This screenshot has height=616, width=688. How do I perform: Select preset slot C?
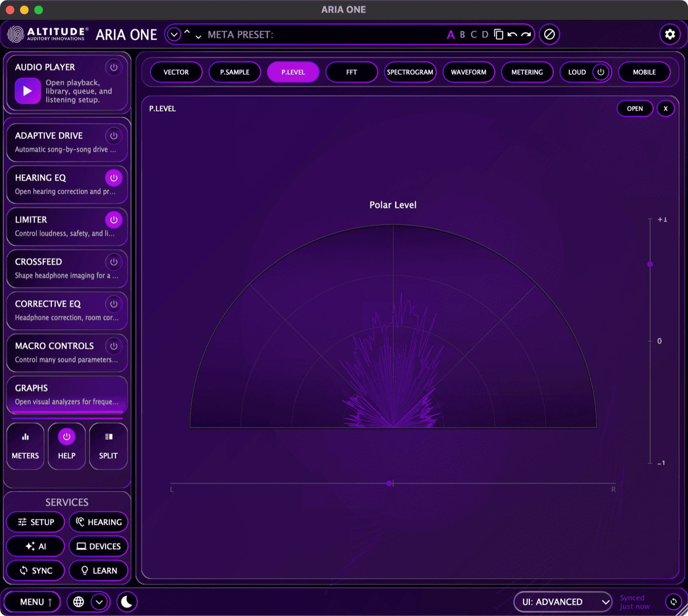click(x=473, y=34)
